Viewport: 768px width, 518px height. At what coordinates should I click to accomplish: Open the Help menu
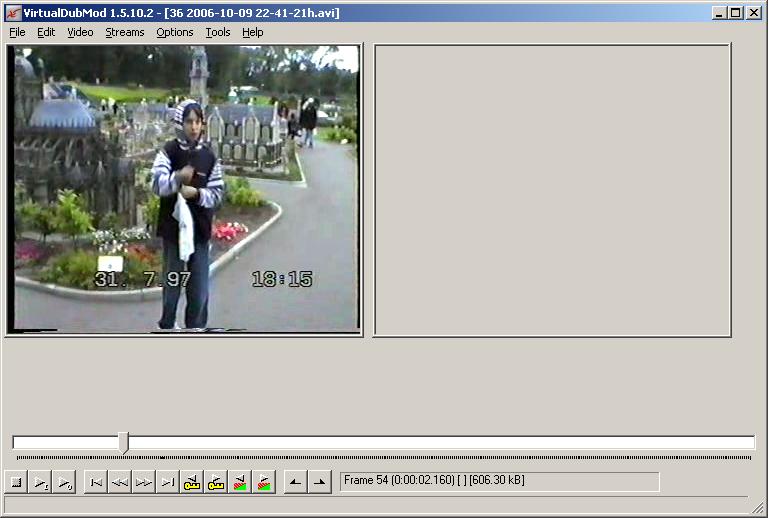click(x=253, y=32)
